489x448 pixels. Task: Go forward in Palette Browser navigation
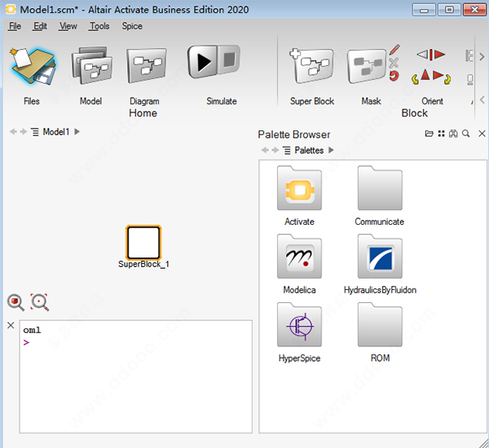275,150
